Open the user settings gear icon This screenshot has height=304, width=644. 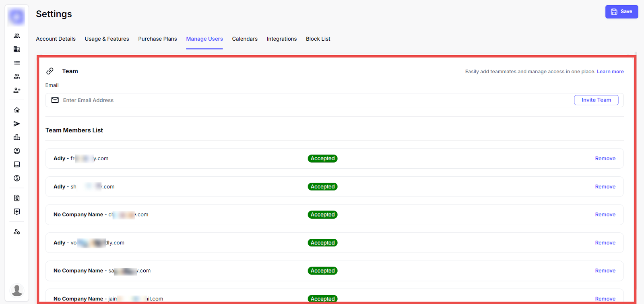[x=17, y=232]
